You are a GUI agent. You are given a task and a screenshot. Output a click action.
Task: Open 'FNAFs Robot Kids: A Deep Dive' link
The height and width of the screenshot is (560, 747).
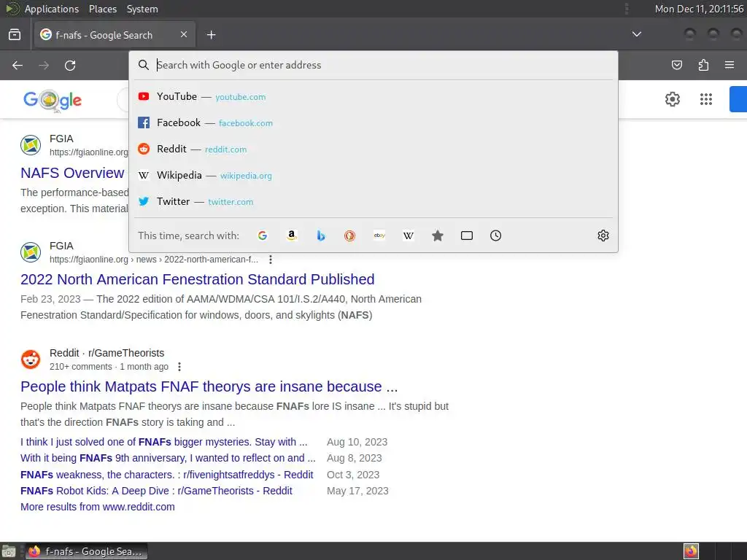point(156,491)
